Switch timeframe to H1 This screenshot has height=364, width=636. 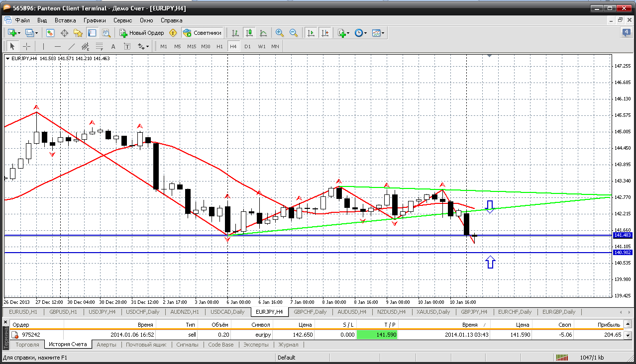[x=219, y=46]
